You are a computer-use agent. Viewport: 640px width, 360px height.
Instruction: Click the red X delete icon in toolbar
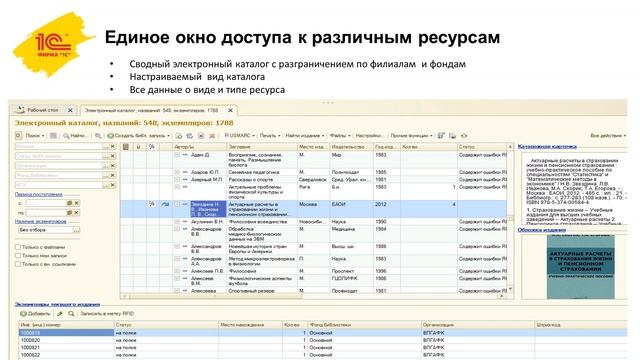(x=212, y=136)
